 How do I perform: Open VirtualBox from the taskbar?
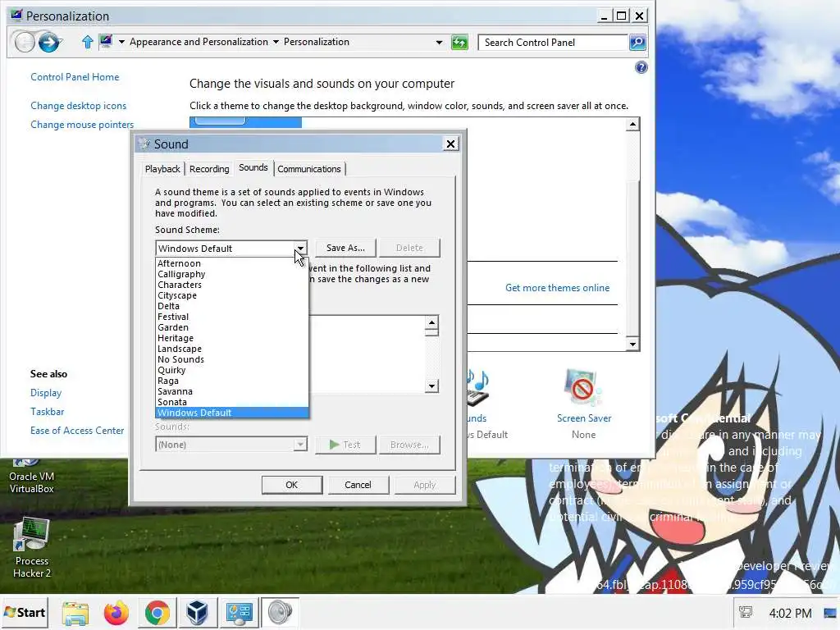[x=197, y=613]
